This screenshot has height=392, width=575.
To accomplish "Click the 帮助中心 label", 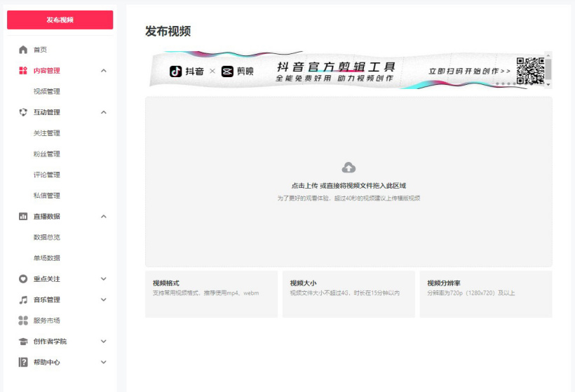I will tap(46, 363).
